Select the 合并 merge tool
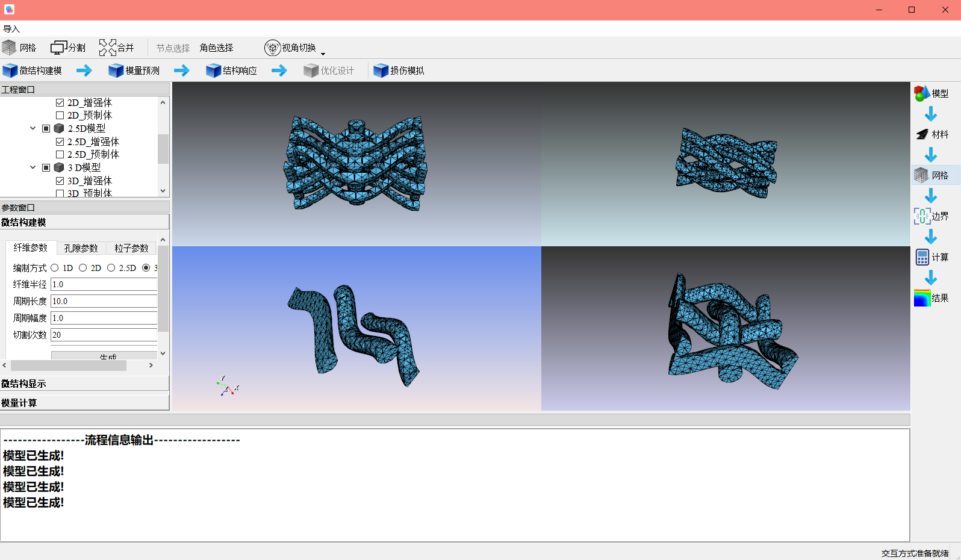This screenshot has width=961, height=560. [x=116, y=48]
